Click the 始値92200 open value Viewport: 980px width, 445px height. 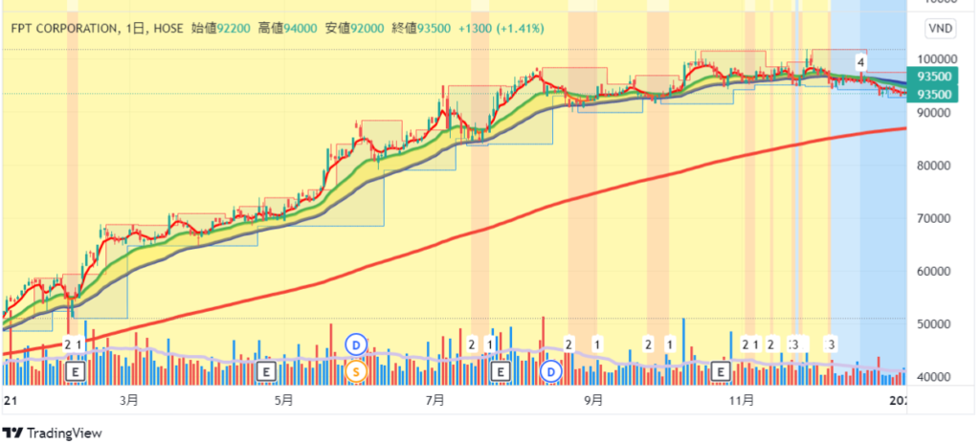click(x=221, y=29)
